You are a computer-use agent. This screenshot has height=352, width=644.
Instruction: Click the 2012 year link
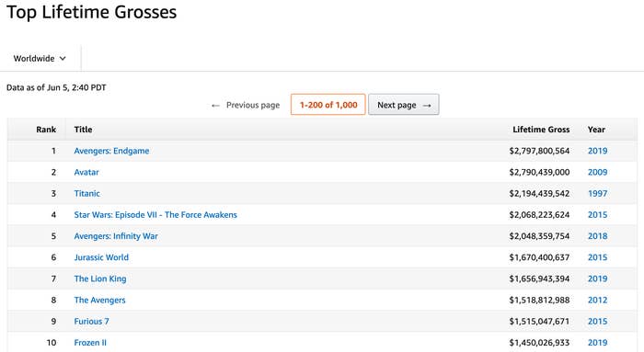pyautogui.click(x=597, y=300)
